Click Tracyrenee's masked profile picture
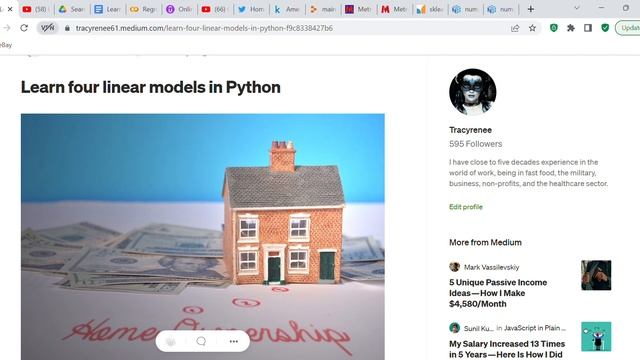This screenshot has height=360, width=640. (x=473, y=92)
